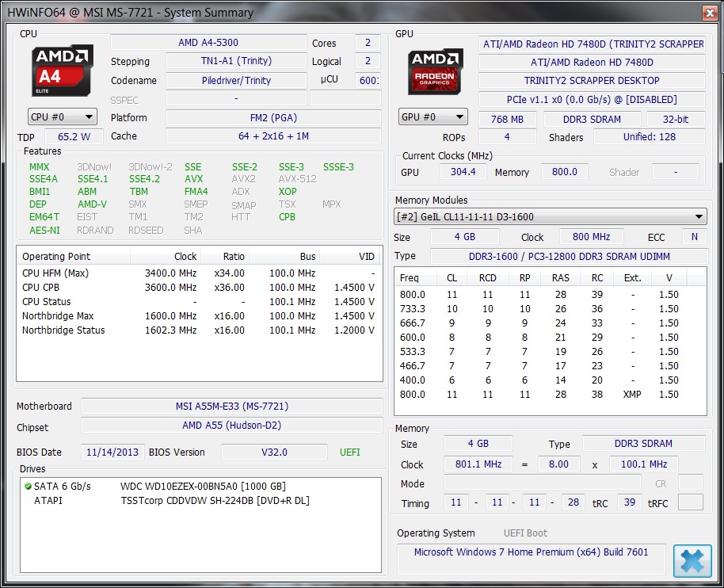
Task: Click the GPU clock 304.4 value
Action: click(x=463, y=171)
